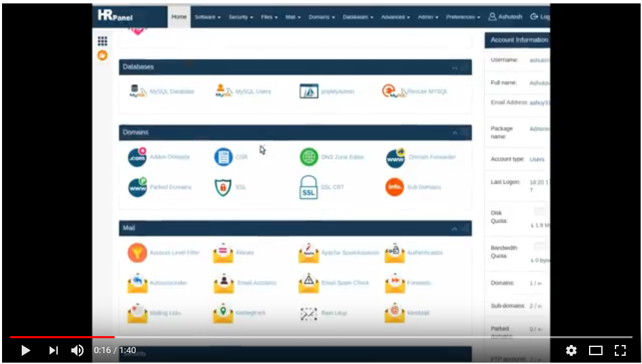This screenshot has height=364, width=642.
Task: Open the Email Accounts envelope icon
Action: click(224, 283)
